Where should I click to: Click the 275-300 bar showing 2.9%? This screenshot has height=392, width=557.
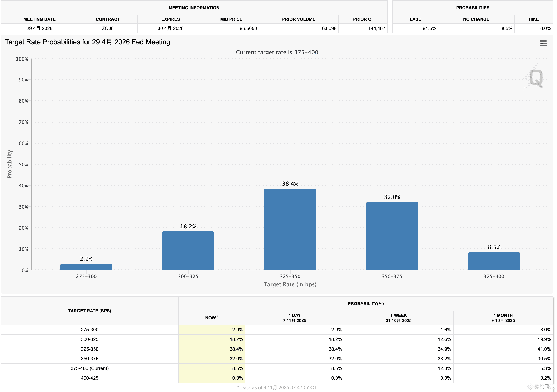(x=86, y=267)
